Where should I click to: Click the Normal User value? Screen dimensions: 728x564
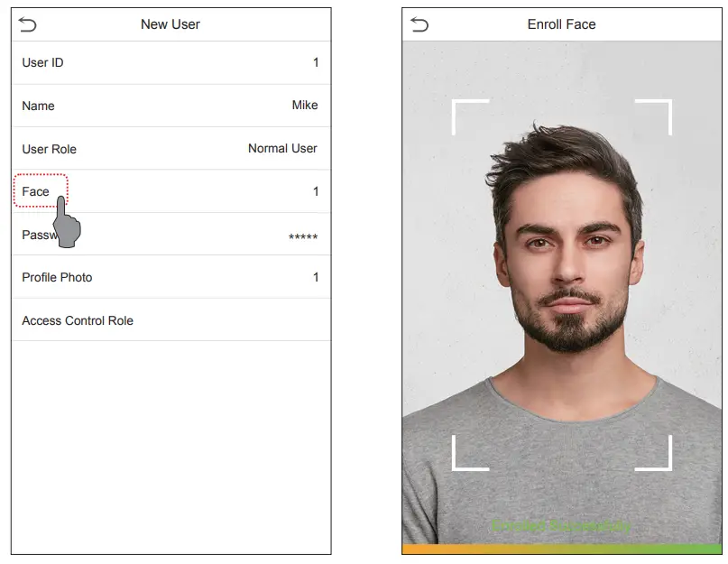point(282,148)
